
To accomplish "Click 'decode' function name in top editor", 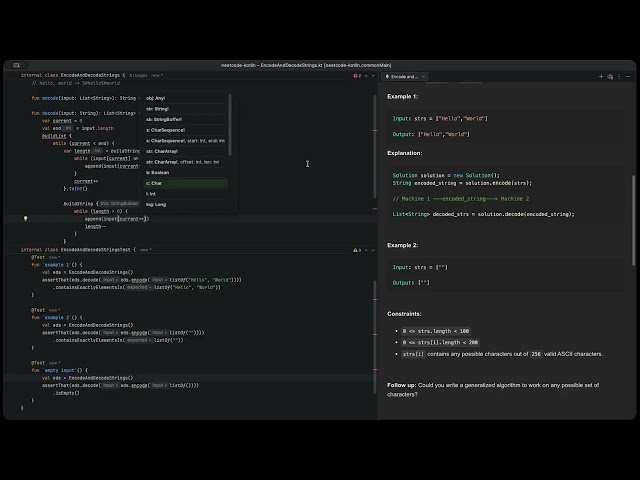I will coord(50,113).
